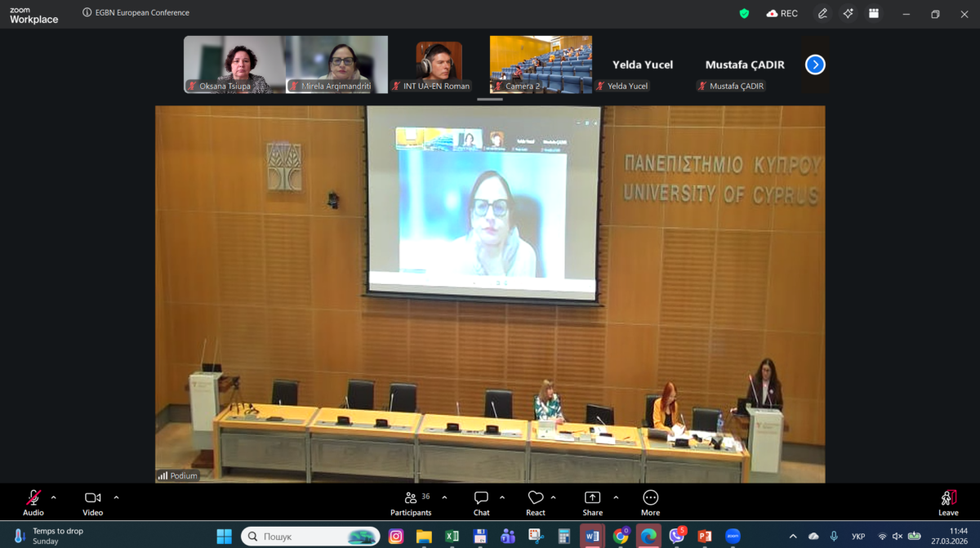Expand the Share options caret
This screenshot has width=980, height=548.
point(616,497)
